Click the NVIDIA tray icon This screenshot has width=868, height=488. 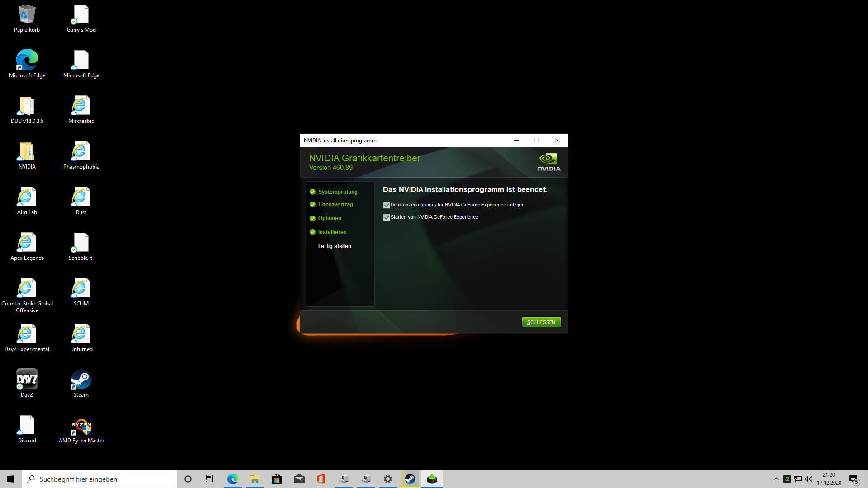coord(787,479)
